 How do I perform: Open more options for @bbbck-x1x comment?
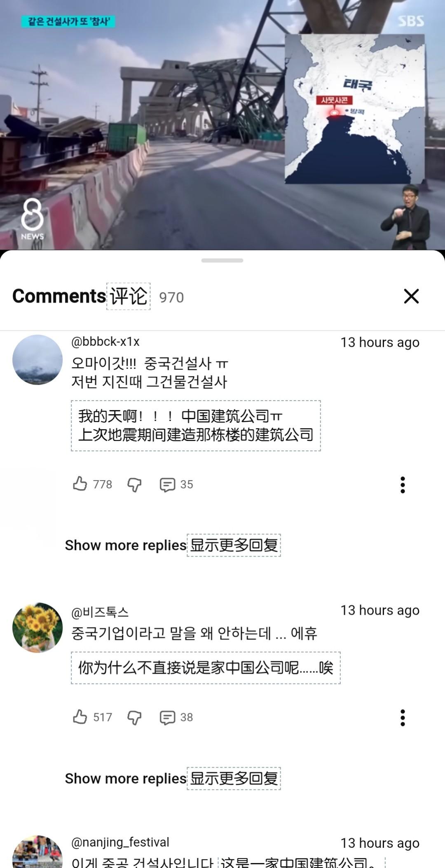click(x=403, y=485)
